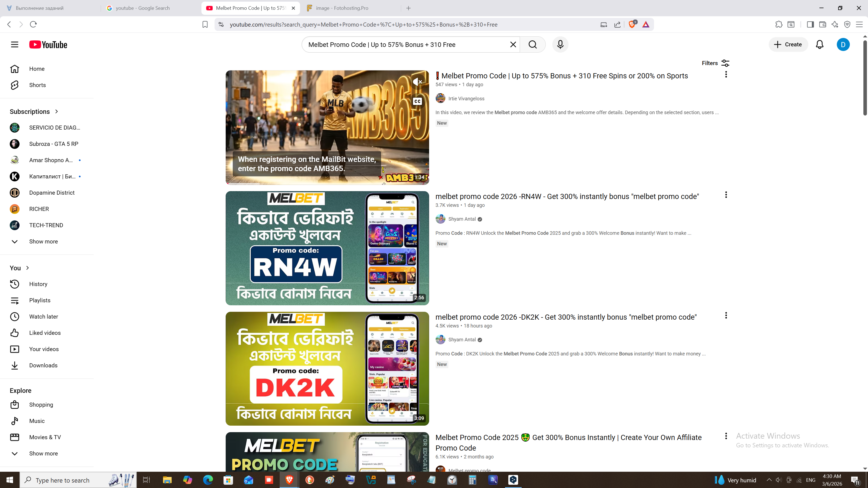The width and height of the screenshot is (868, 488).
Task: Toggle the Brave sidebar panel button
Action: [x=810, y=24]
